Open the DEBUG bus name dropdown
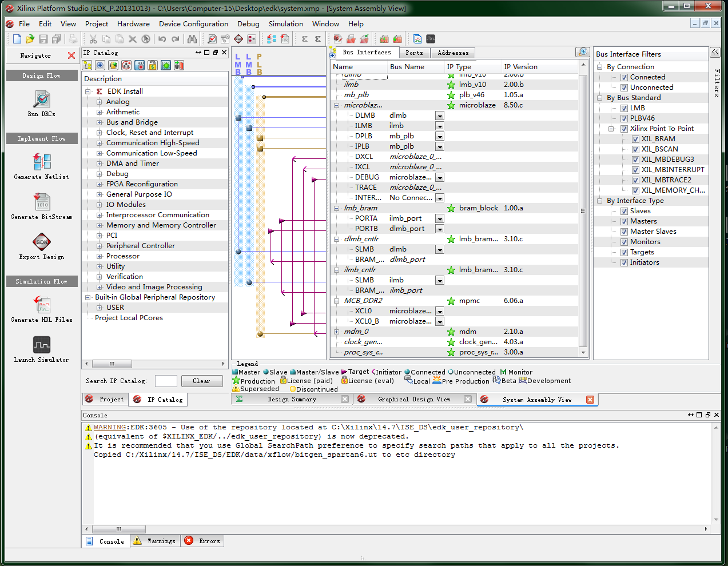Viewport: 728px width, 566px height. pos(440,178)
